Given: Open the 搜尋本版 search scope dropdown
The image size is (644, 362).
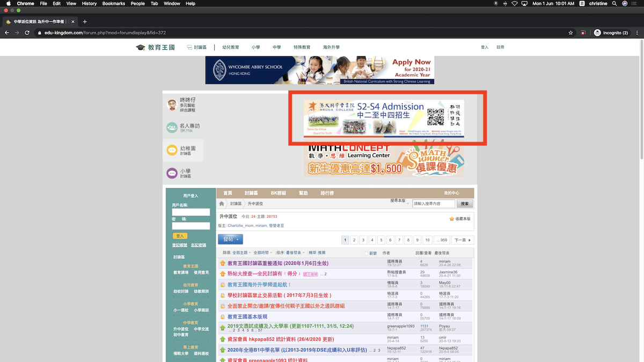Looking at the screenshot, I should click(400, 201).
